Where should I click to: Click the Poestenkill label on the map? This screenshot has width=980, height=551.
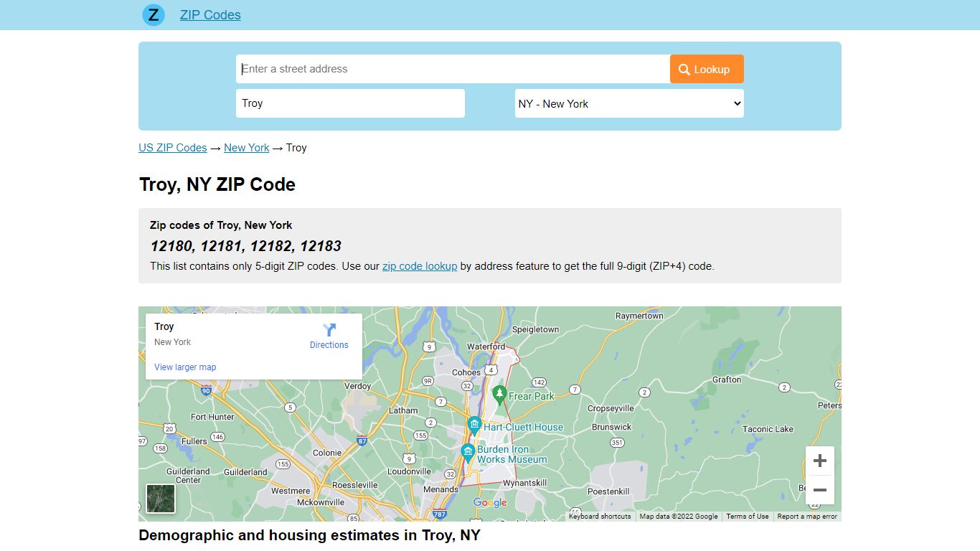pyautogui.click(x=608, y=491)
